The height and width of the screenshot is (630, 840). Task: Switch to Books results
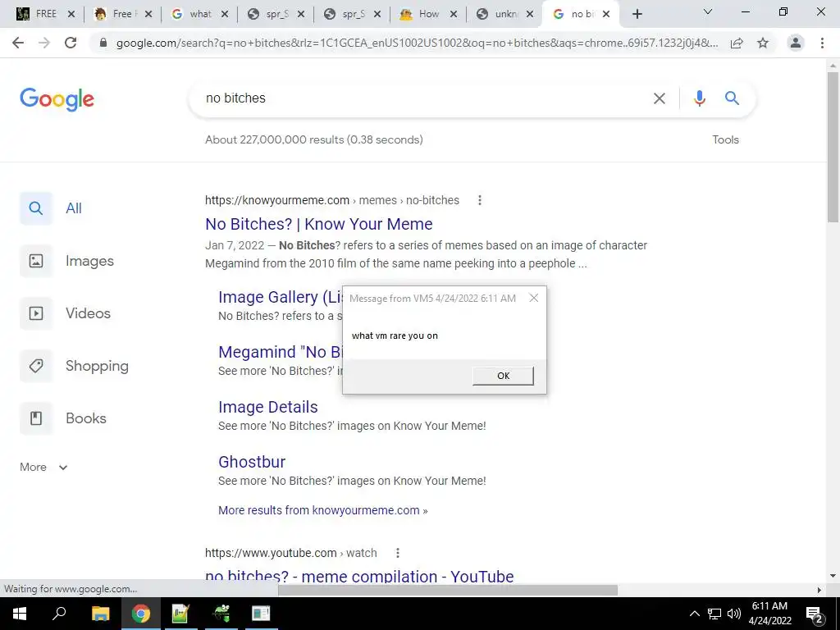[63, 418]
